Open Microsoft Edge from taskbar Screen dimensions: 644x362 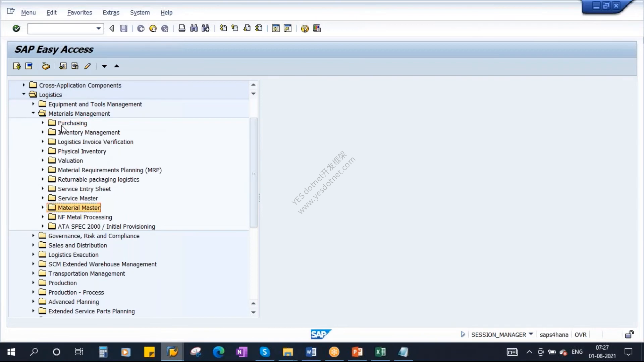tap(218, 352)
